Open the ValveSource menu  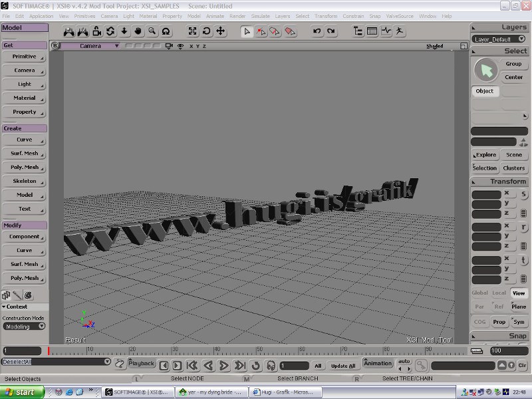[400, 16]
